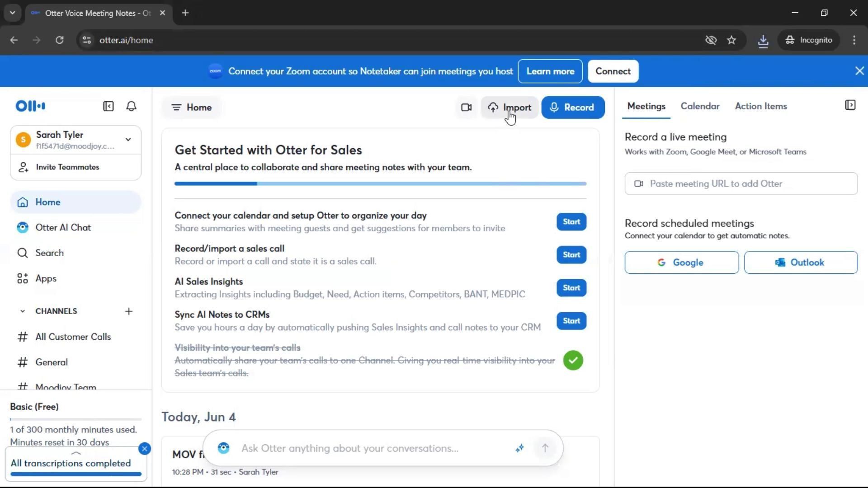Click the green Visibility task checkmark
Viewport: 868px width, 488px height.
click(573, 361)
